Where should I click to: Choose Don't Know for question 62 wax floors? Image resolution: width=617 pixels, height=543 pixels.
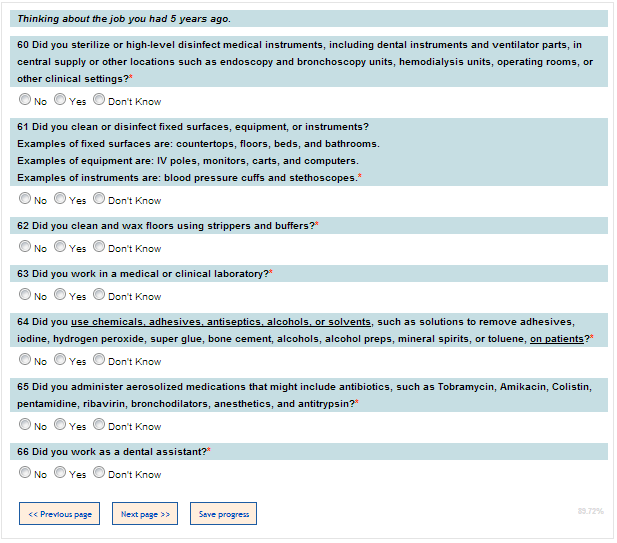pyautogui.click(x=99, y=247)
